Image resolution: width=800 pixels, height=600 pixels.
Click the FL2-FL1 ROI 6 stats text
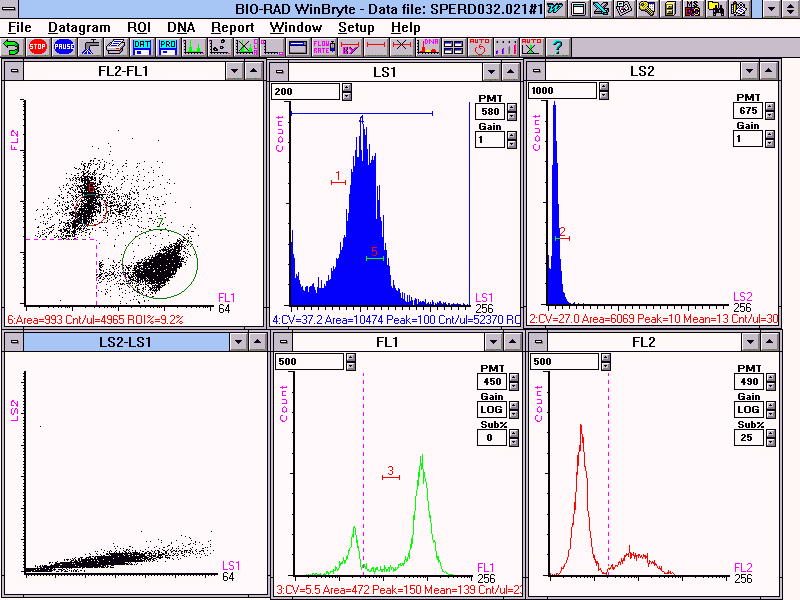point(95,320)
